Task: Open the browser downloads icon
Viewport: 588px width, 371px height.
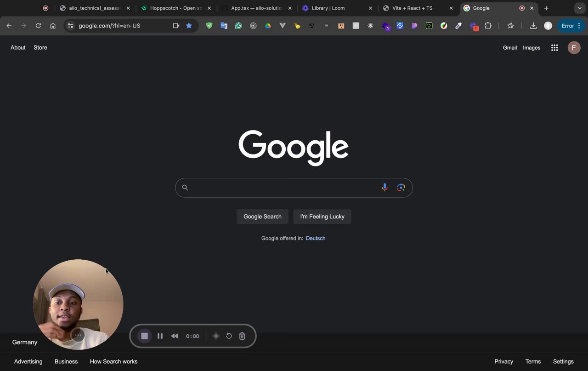Action: click(533, 26)
